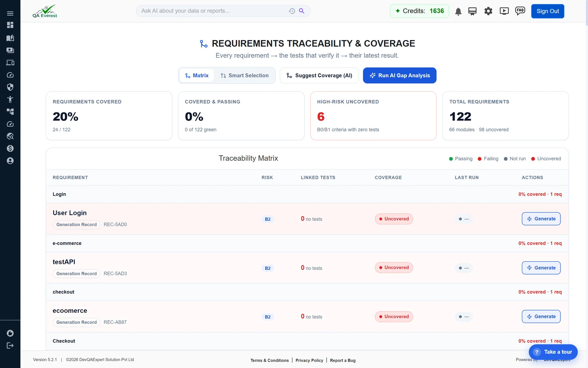
Task: Open the Report a Bug link
Action: point(343,360)
